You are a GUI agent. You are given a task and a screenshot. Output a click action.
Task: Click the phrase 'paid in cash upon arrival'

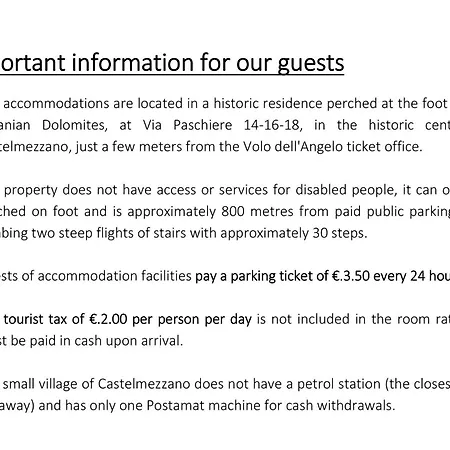(x=106, y=341)
